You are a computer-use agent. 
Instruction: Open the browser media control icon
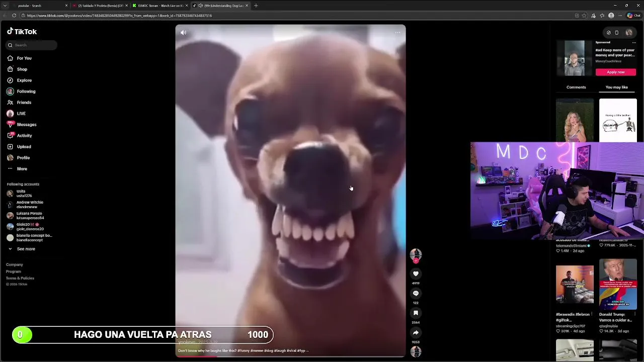(593, 16)
